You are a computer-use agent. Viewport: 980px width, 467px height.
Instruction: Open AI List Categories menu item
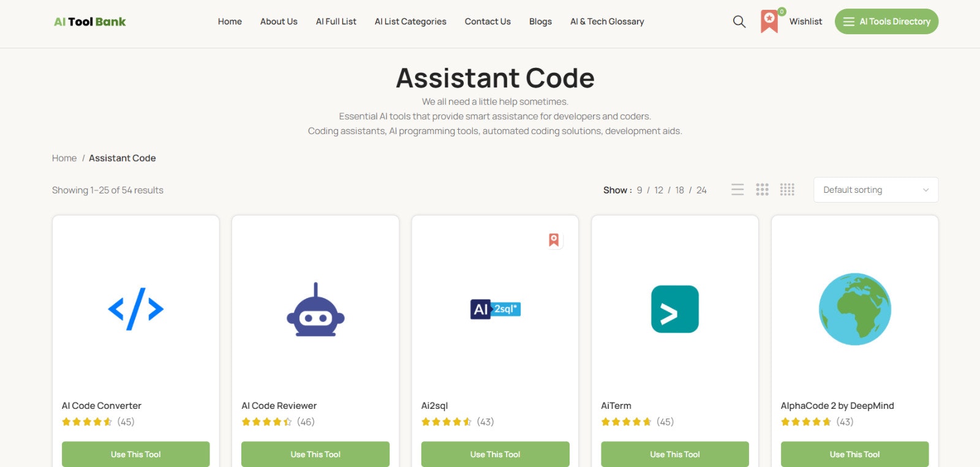coord(410,21)
